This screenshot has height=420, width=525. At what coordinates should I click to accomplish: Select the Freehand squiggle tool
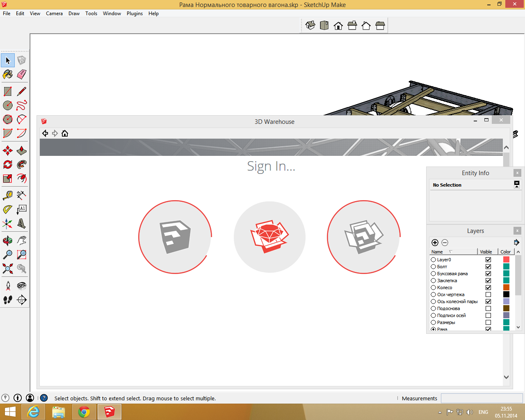click(x=22, y=105)
